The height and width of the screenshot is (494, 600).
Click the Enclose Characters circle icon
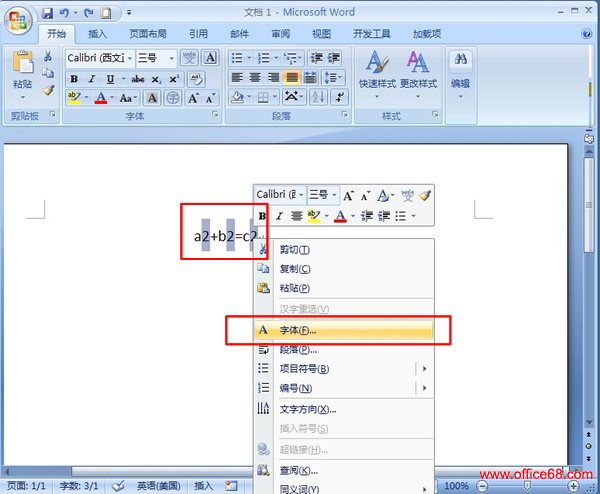point(173,98)
